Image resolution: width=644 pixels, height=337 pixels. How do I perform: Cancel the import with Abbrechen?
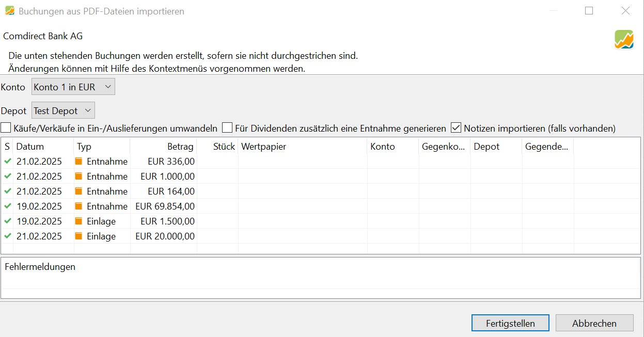pyautogui.click(x=594, y=324)
